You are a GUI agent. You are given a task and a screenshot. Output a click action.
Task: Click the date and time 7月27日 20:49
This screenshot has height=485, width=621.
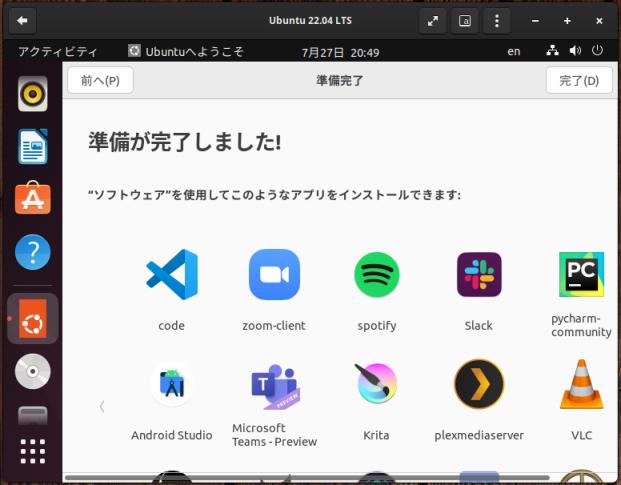pos(341,52)
